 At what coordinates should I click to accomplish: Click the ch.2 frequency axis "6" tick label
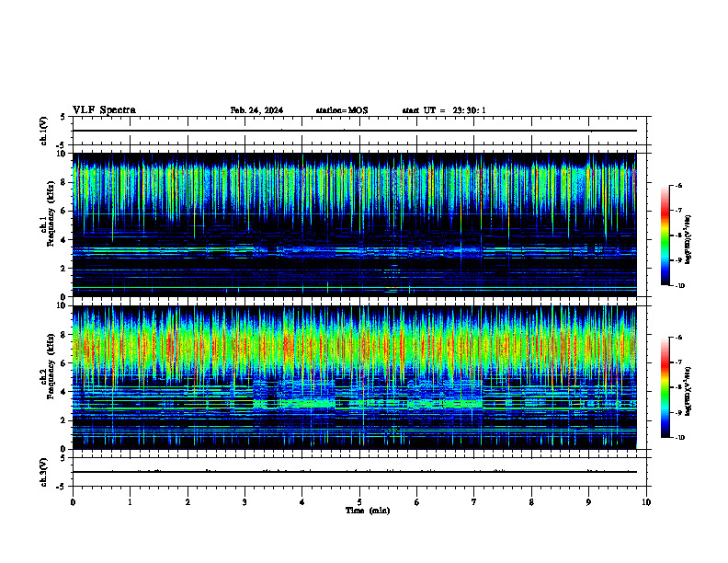[64, 363]
